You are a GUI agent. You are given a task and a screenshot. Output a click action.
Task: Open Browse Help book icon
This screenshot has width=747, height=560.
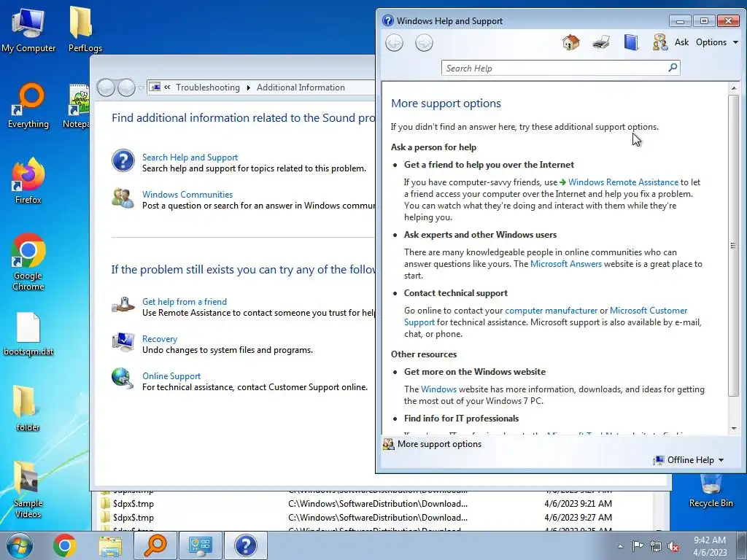[x=631, y=42]
